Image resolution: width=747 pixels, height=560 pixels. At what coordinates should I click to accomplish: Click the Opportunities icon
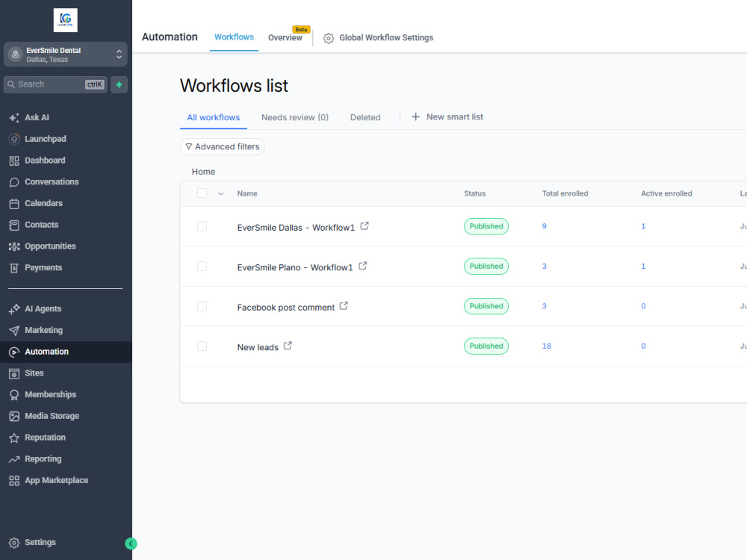[x=14, y=246]
